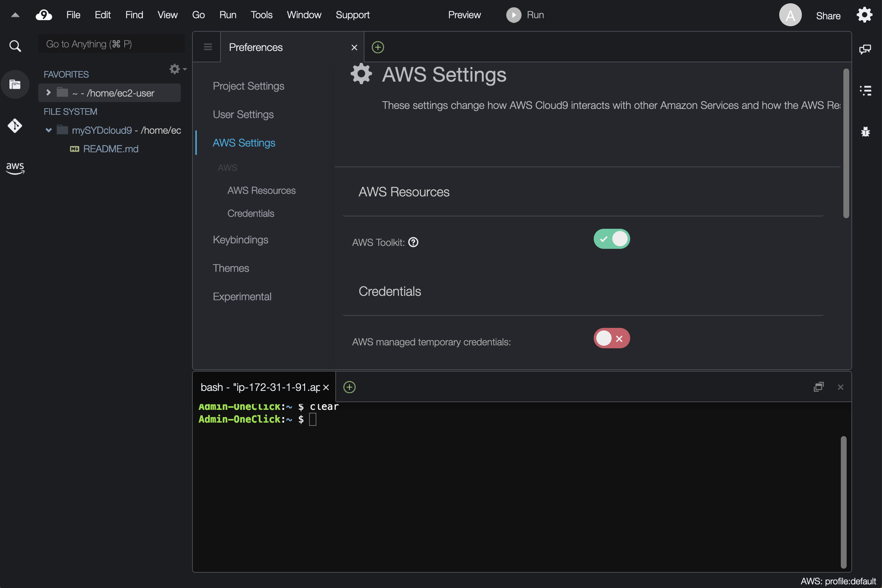The width and height of the screenshot is (882, 588).
Task: Go to User Settings
Action: (243, 114)
